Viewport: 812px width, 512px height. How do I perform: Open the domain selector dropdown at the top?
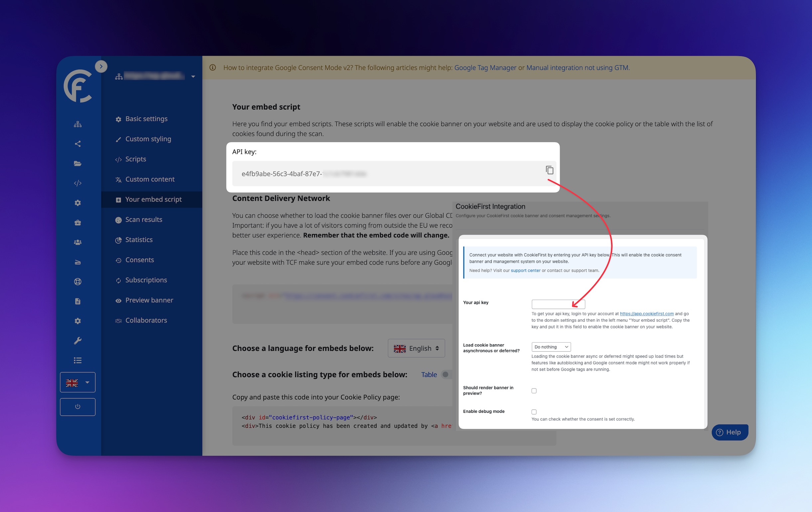click(x=155, y=76)
